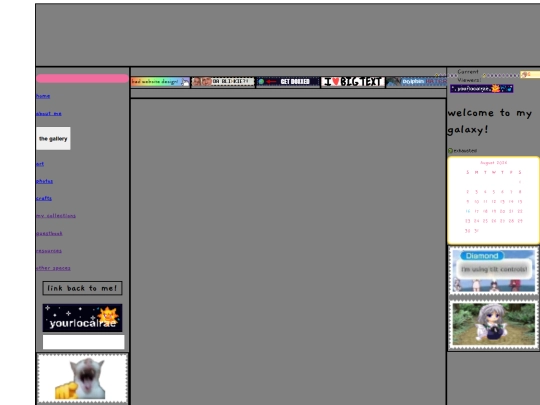Click the yellow viewer counter box
Screen dimensions: 540x405
tap(530, 74)
